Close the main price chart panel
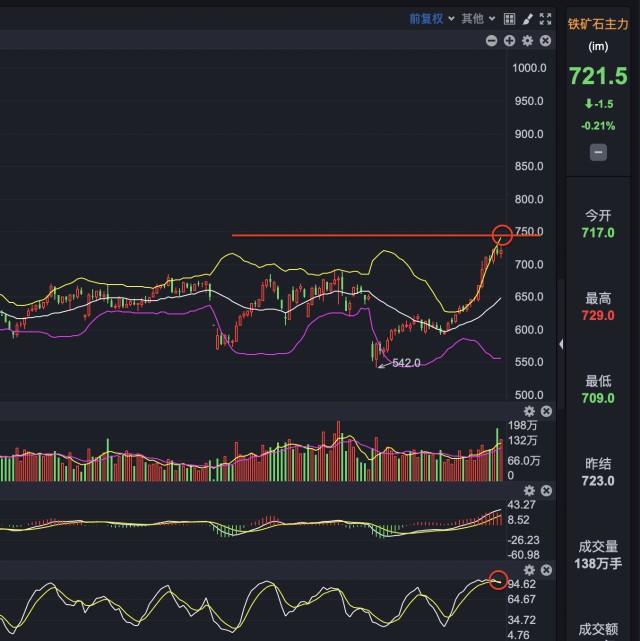Image resolution: width=640 pixels, height=641 pixels. tap(546, 41)
